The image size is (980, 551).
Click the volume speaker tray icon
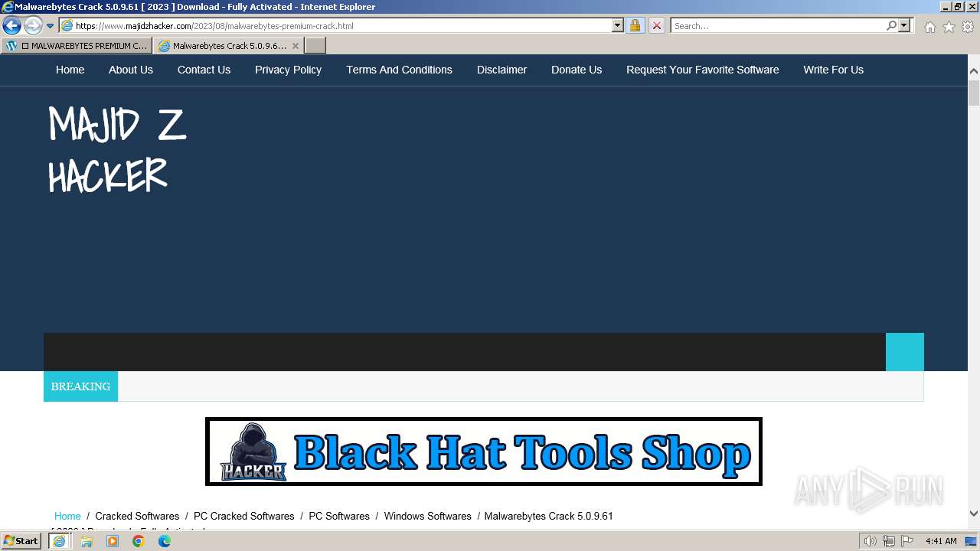[871, 541]
